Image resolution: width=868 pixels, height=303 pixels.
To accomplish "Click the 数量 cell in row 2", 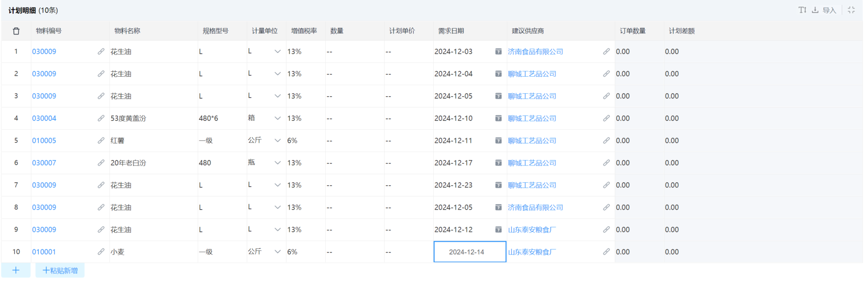I will [354, 74].
